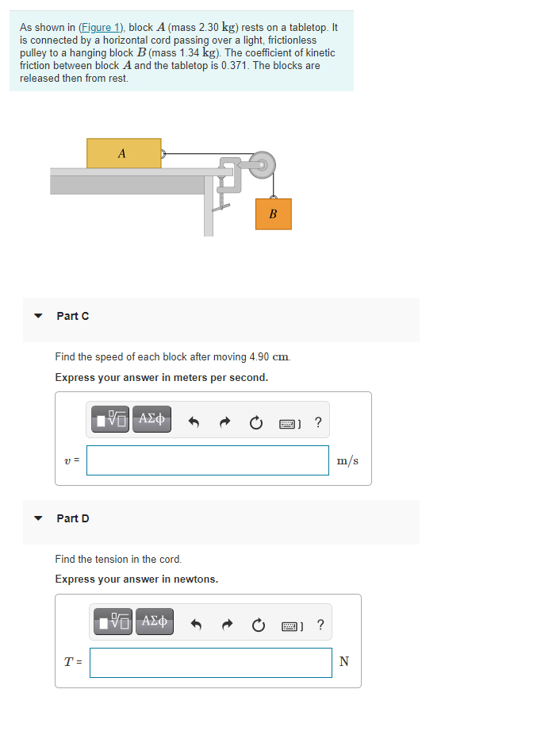
Task: Toggle the Part C disclosure triangle
Action: [x=38, y=315]
